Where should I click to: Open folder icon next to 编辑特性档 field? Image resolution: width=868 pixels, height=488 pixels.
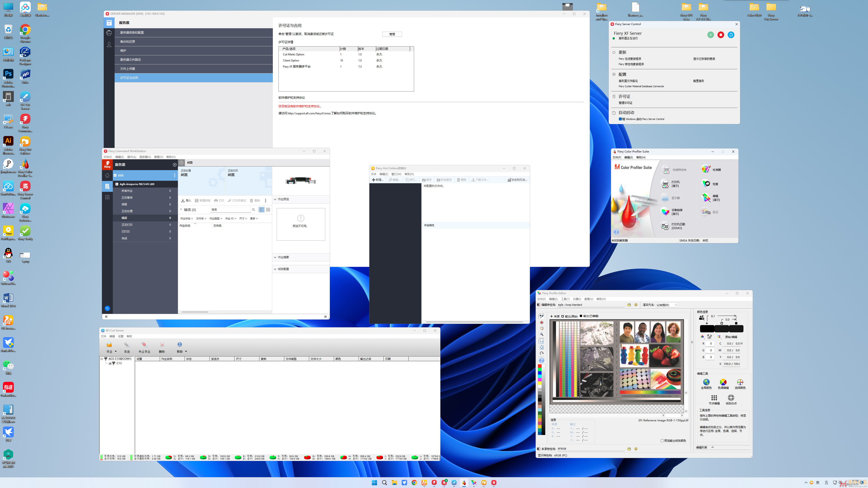pyautogui.click(x=629, y=305)
